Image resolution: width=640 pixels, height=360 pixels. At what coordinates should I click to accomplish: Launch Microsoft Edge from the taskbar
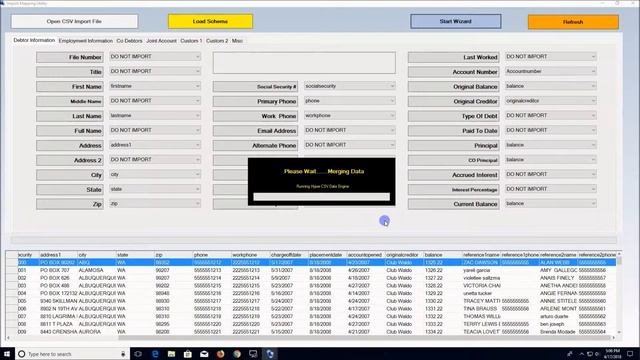(155, 354)
